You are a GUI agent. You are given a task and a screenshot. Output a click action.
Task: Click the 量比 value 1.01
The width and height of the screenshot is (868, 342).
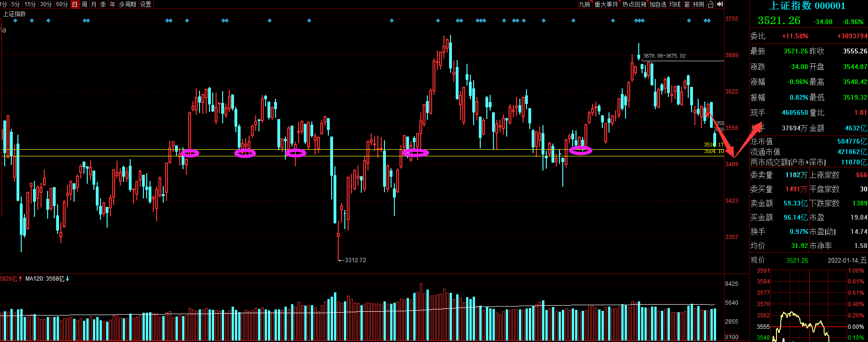point(860,112)
